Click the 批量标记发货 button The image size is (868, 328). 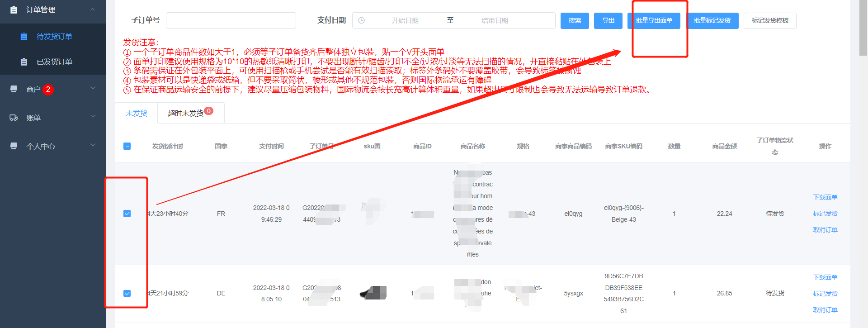[x=712, y=20]
